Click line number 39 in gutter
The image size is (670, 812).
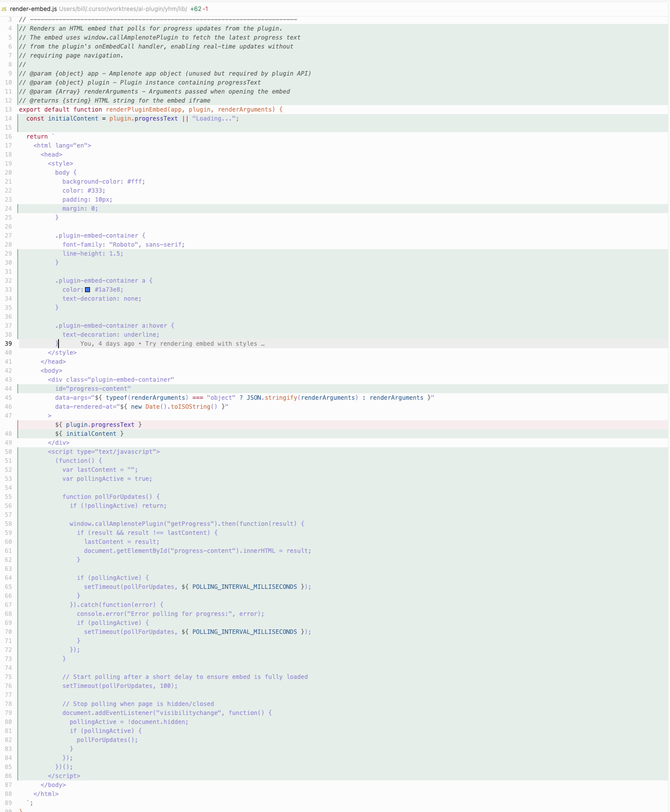coord(8,344)
